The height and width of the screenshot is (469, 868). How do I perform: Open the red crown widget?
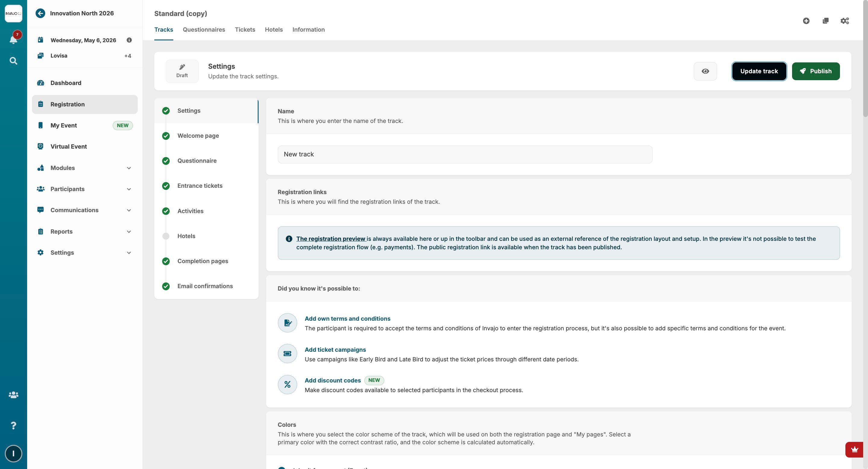point(854,449)
